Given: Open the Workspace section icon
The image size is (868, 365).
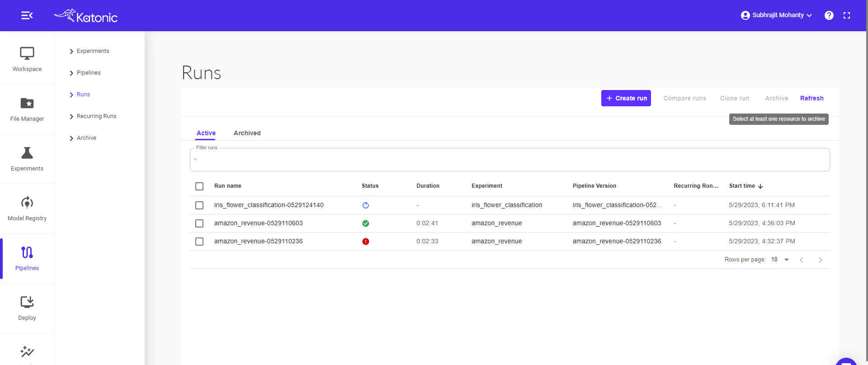Looking at the screenshot, I should pyautogui.click(x=27, y=53).
